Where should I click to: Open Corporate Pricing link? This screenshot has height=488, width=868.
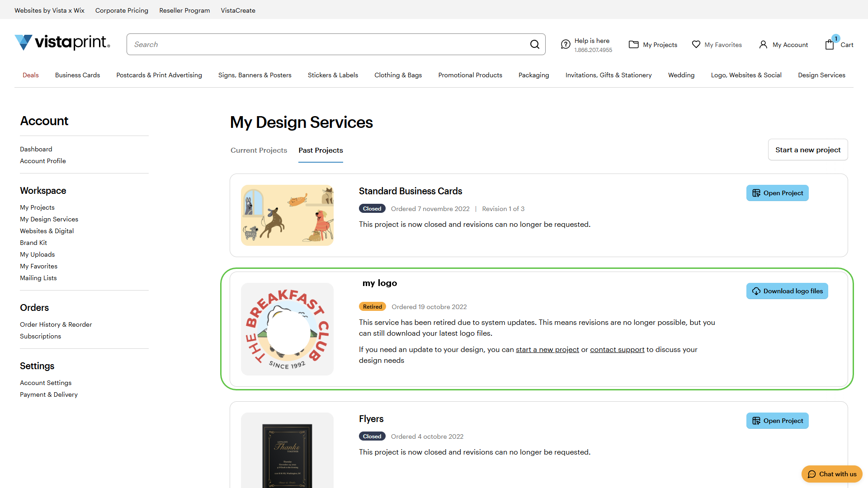122,10
